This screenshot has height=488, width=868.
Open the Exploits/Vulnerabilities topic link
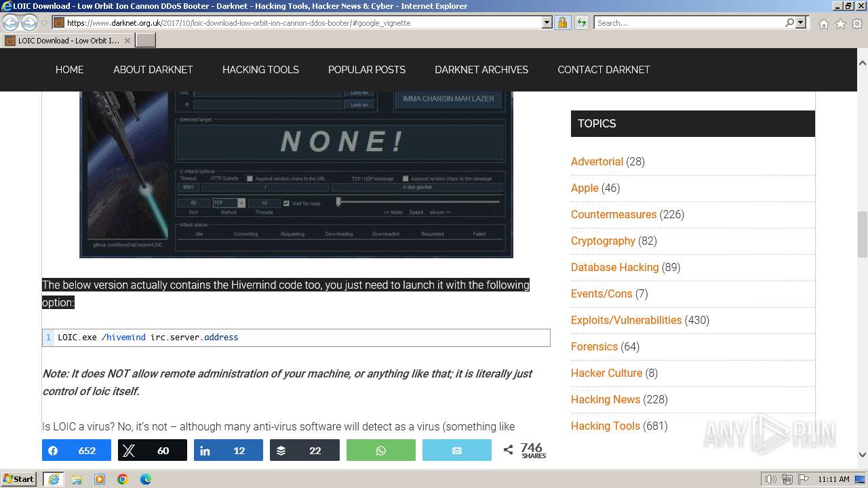[626, 320]
